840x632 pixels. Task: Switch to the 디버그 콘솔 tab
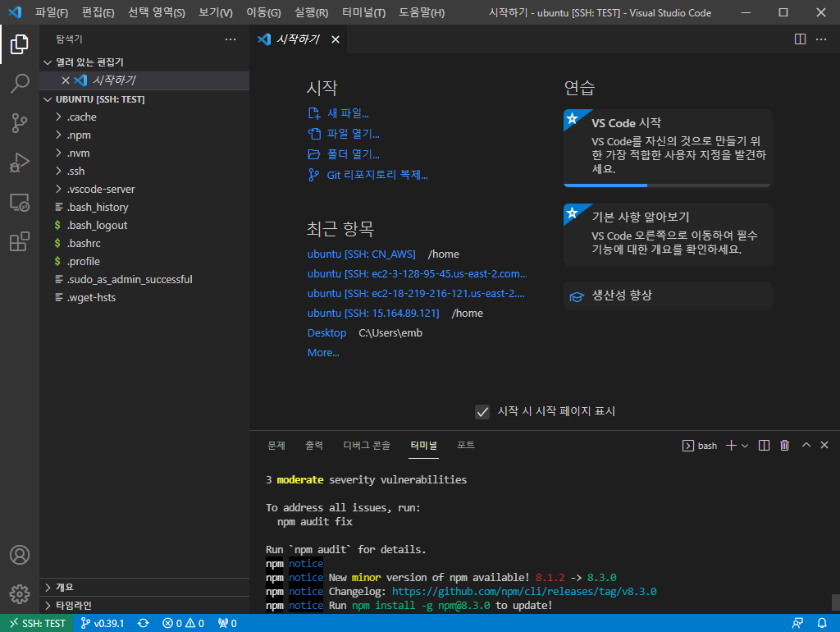[367, 446]
